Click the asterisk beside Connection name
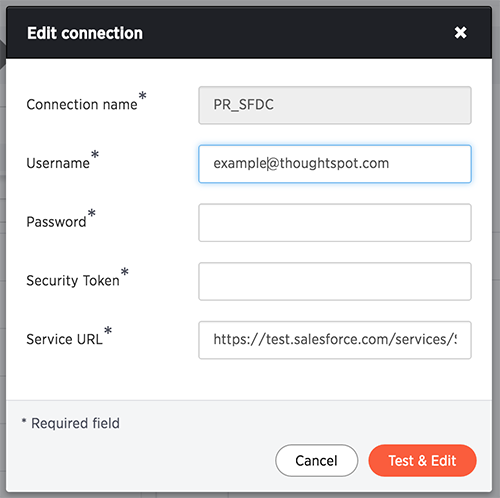Screen dimensions: 500x498 [x=142, y=96]
